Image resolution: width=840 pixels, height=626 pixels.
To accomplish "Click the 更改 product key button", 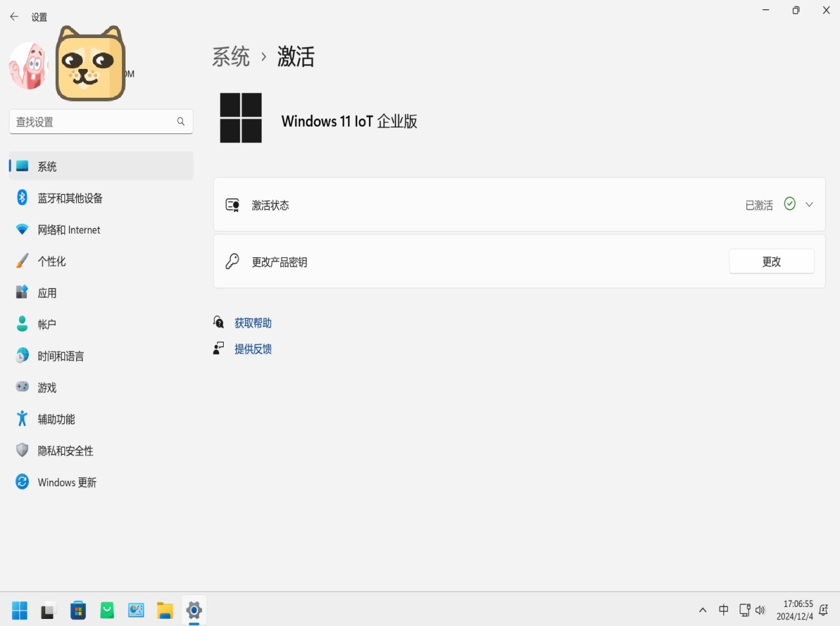I will click(x=772, y=261).
